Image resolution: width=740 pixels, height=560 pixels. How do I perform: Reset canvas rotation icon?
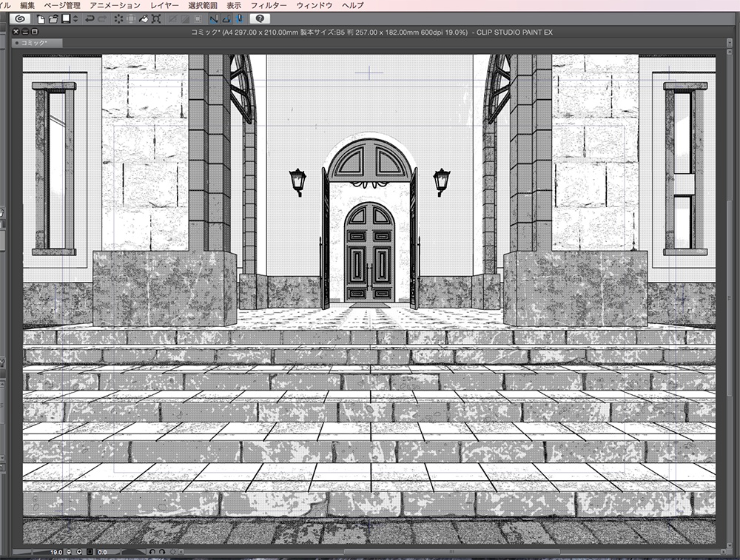click(172, 552)
